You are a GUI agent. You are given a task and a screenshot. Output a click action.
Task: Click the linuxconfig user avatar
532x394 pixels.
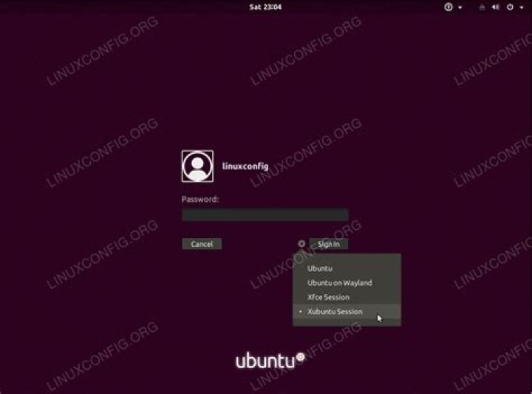click(x=197, y=166)
